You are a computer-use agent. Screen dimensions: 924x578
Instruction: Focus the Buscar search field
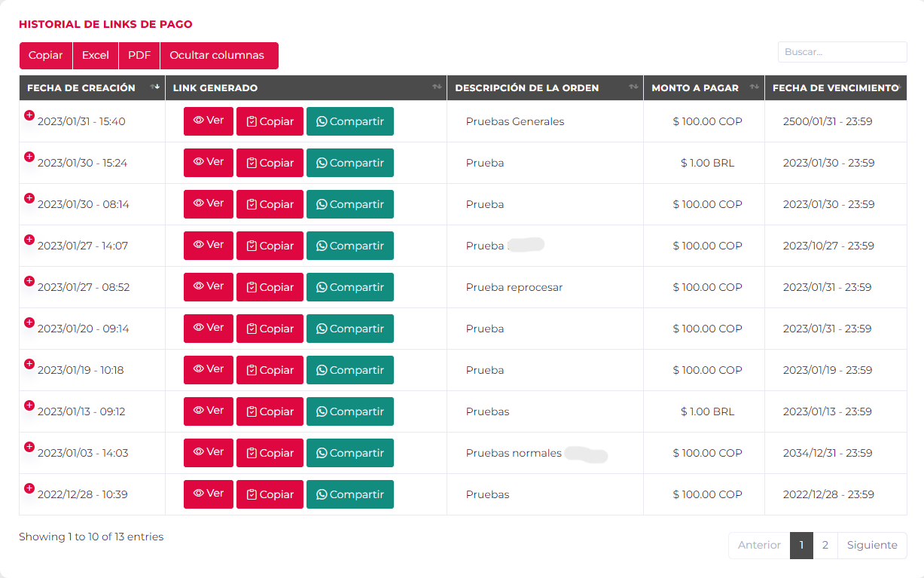tap(842, 52)
